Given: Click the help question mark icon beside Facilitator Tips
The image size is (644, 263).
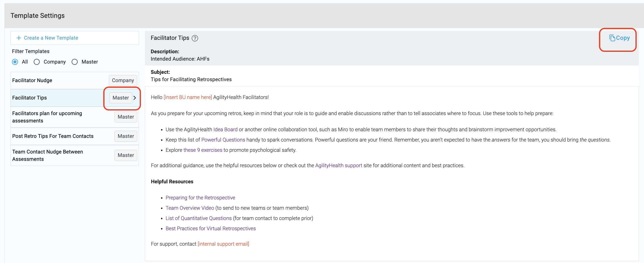Looking at the screenshot, I should 195,38.
